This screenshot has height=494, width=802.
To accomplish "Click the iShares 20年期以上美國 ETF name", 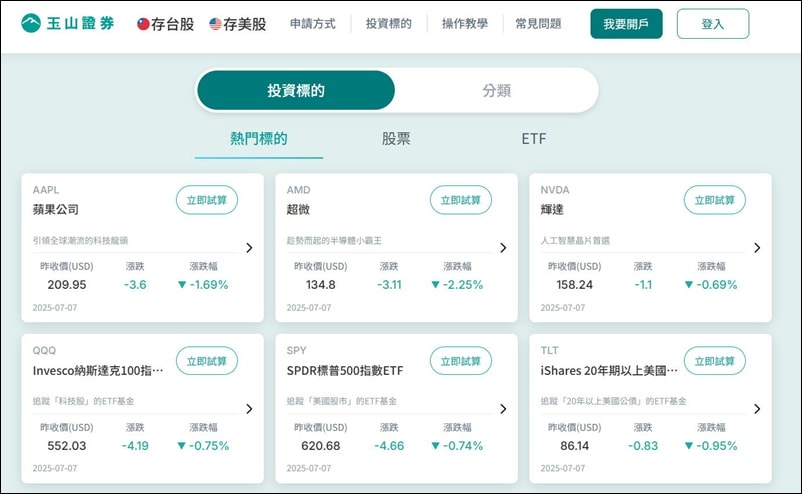I will click(609, 371).
